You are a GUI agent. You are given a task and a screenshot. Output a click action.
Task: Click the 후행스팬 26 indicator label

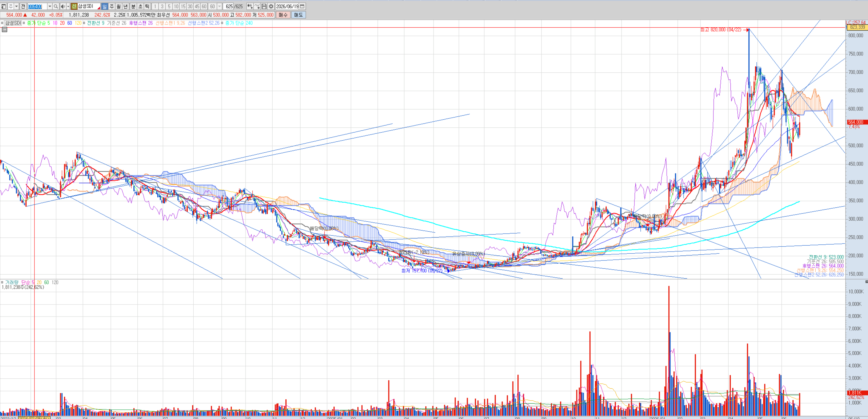(141, 23)
